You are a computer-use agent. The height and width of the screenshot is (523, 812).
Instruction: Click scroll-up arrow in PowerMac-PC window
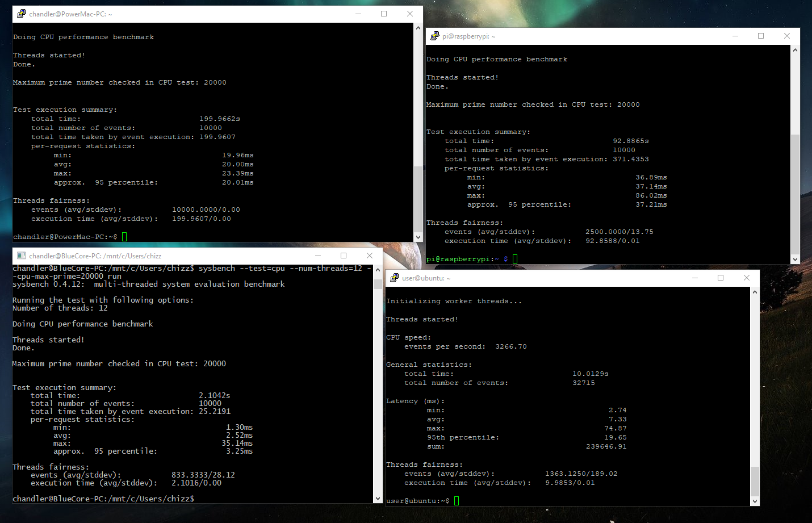click(418, 27)
